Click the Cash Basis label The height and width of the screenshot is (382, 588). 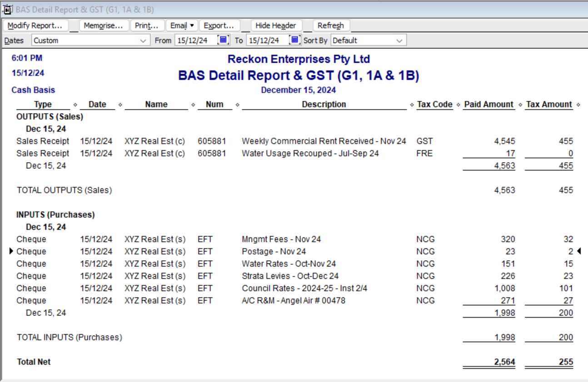(33, 90)
